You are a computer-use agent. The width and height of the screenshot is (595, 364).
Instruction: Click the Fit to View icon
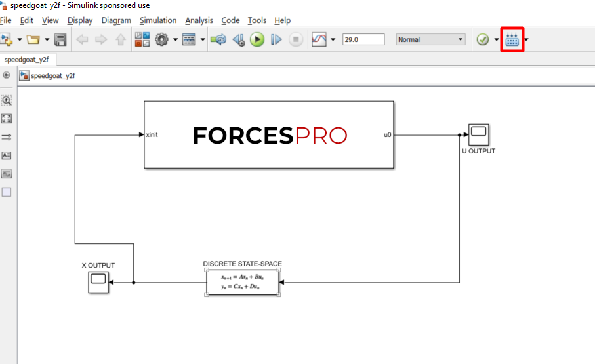[7, 119]
